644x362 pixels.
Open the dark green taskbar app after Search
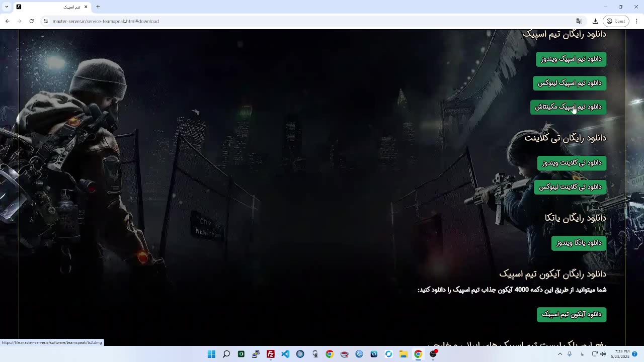coord(241,354)
